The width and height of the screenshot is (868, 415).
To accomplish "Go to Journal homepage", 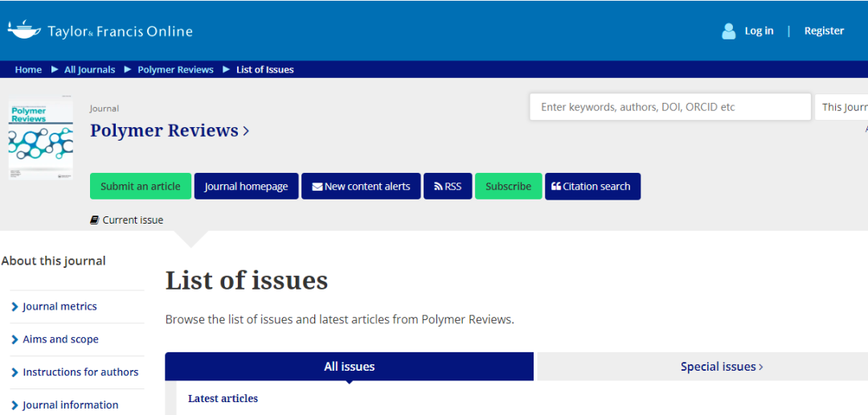I will pos(246,187).
